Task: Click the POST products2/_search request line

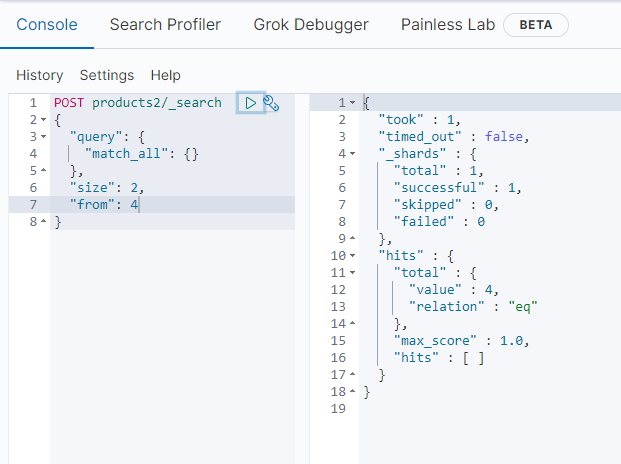Action: tap(138, 102)
